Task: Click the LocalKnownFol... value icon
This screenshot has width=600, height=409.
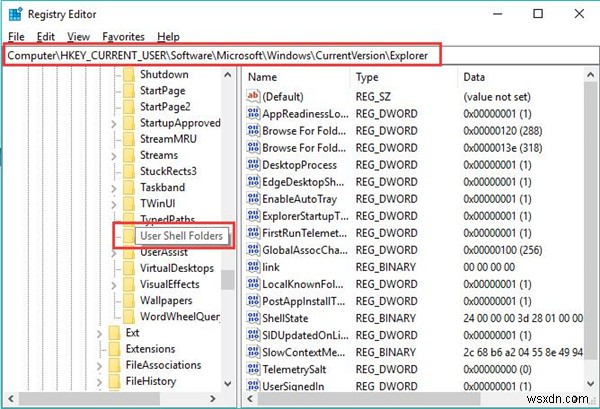Action: pyautogui.click(x=253, y=284)
